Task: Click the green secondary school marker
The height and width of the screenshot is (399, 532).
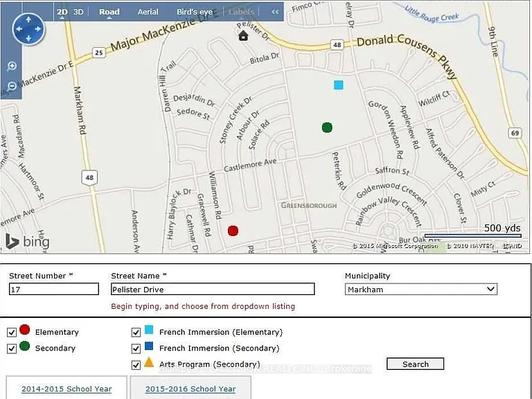Action: [327, 127]
